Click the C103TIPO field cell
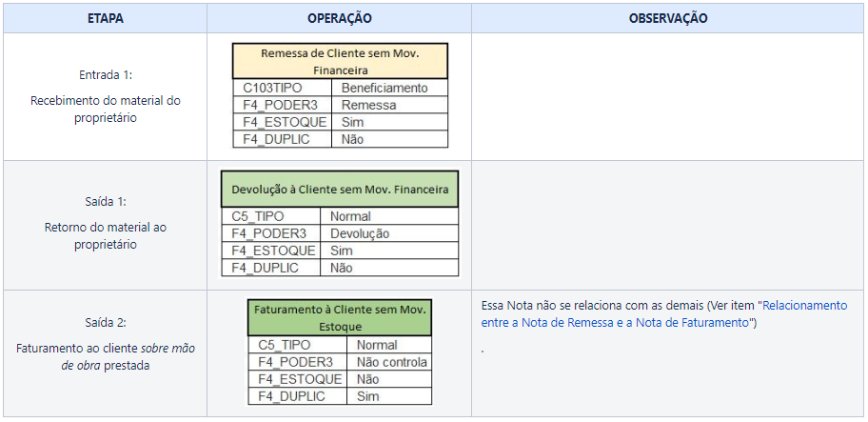Image resolution: width=868 pixels, height=422 pixels. [x=283, y=88]
